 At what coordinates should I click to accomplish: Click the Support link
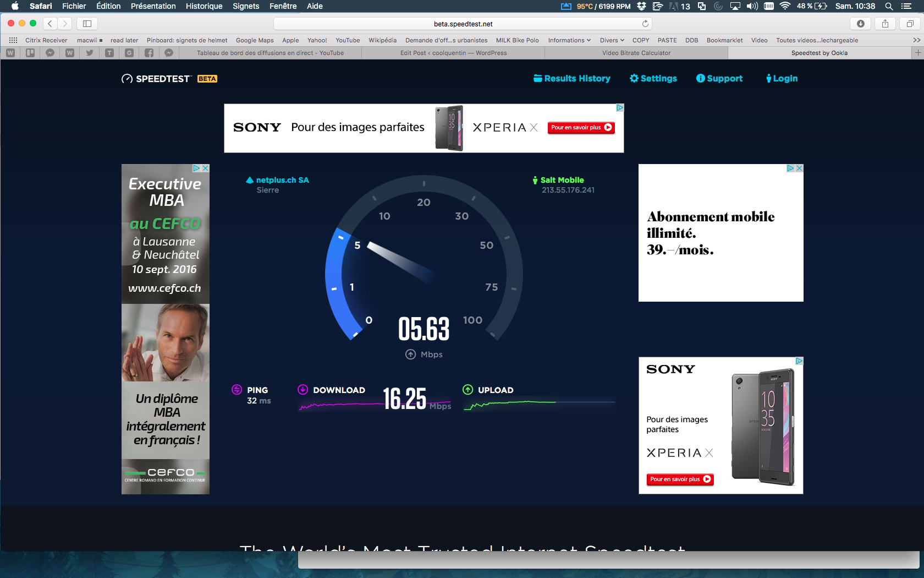tap(719, 79)
